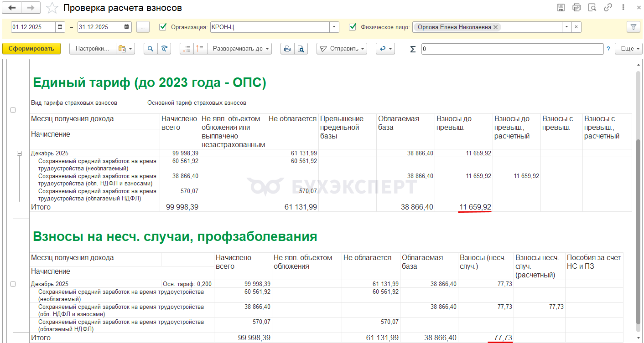Collapse the Единый тариф tariff group

13,110
